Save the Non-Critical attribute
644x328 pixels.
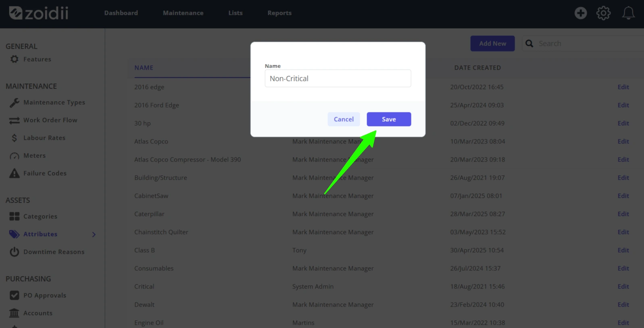(389, 119)
